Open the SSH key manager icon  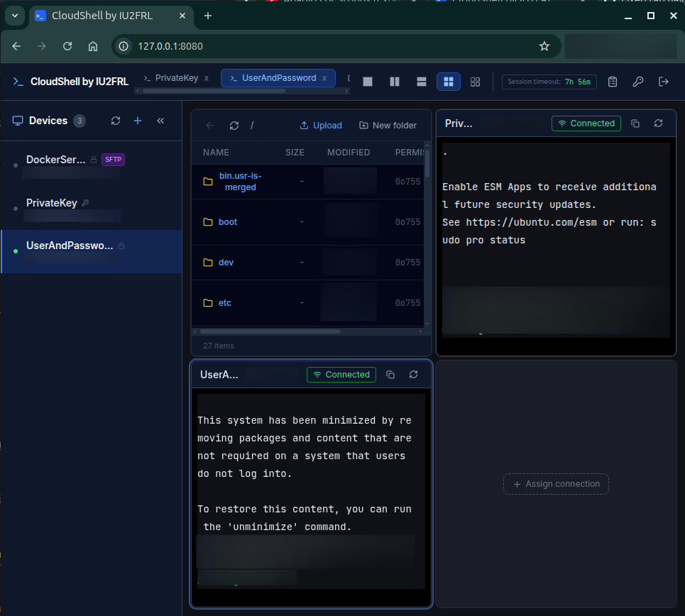coord(638,82)
